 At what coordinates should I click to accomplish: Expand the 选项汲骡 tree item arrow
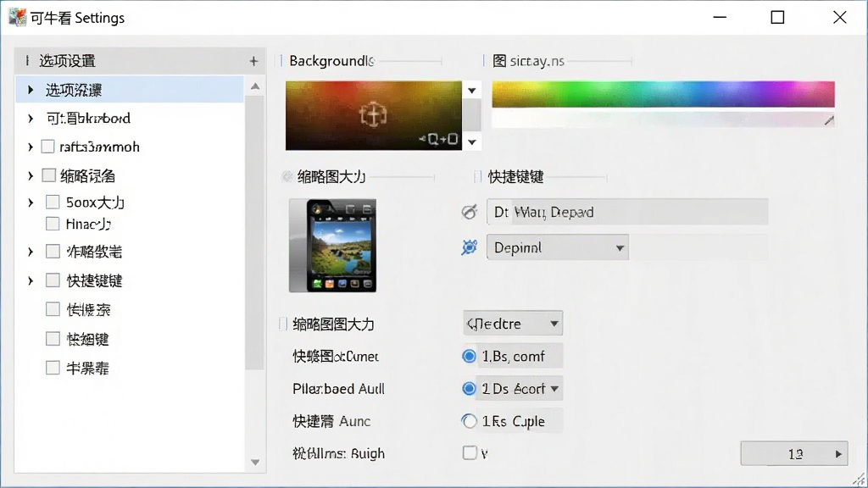click(31, 90)
